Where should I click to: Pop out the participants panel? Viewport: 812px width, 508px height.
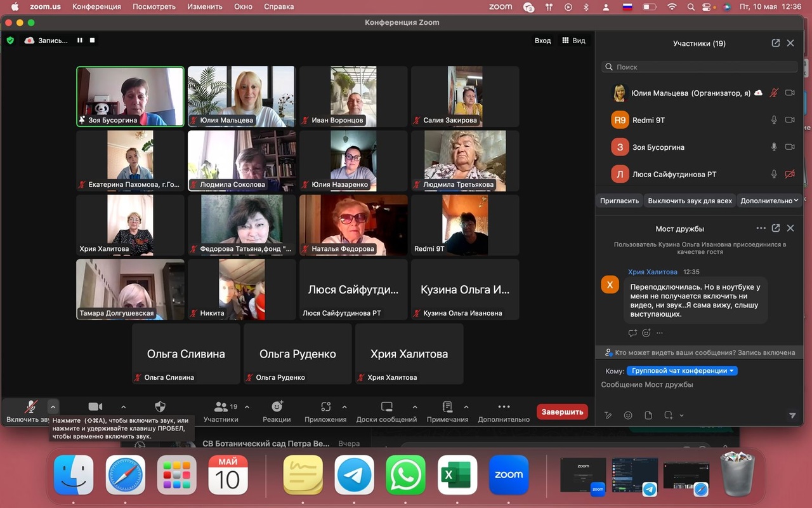click(775, 43)
